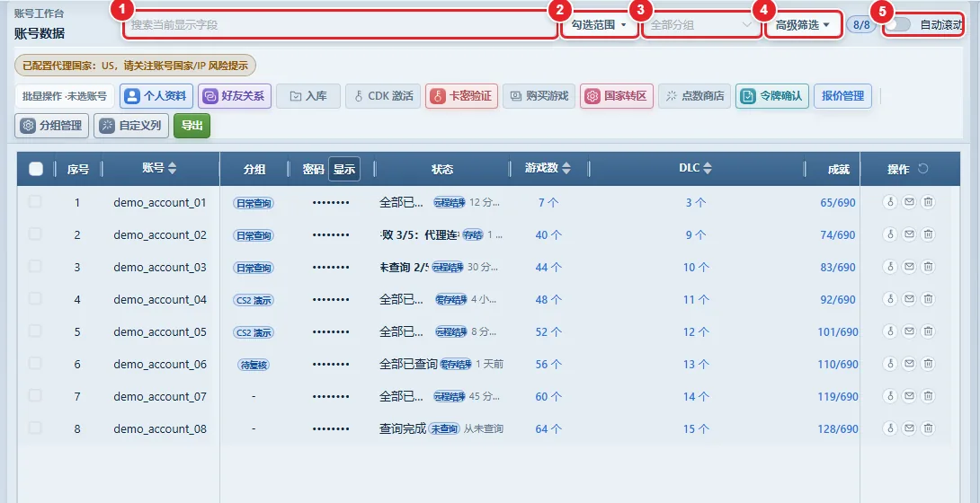
Task: Open 分组管理 settings
Action: coord(52,126)
